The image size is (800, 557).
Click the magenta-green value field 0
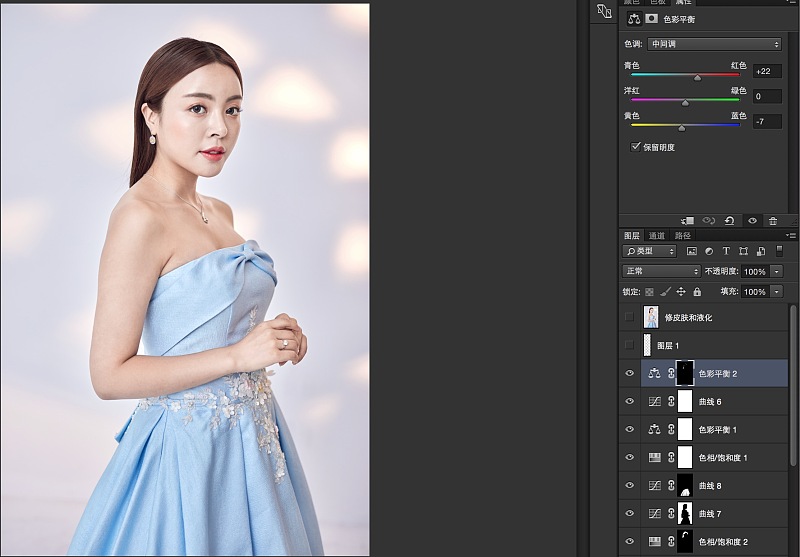pos(767,96)
